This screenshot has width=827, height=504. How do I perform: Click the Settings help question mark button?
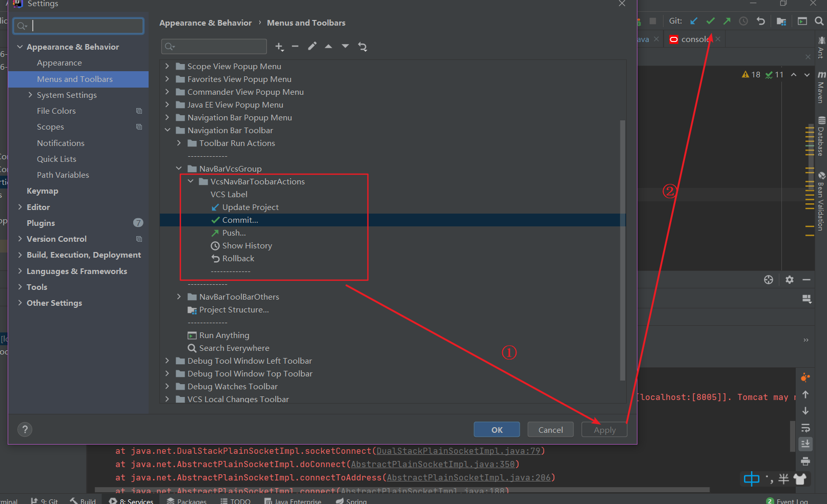point(25,429)
